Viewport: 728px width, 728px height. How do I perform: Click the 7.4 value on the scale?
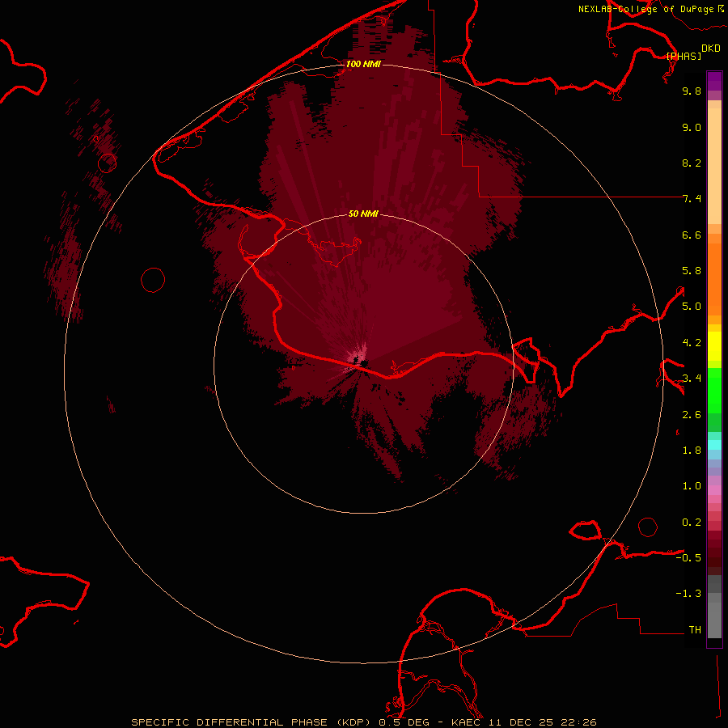click(692, 199)
